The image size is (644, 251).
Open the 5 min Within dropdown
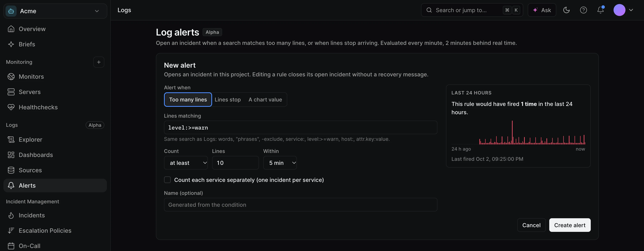280,163
